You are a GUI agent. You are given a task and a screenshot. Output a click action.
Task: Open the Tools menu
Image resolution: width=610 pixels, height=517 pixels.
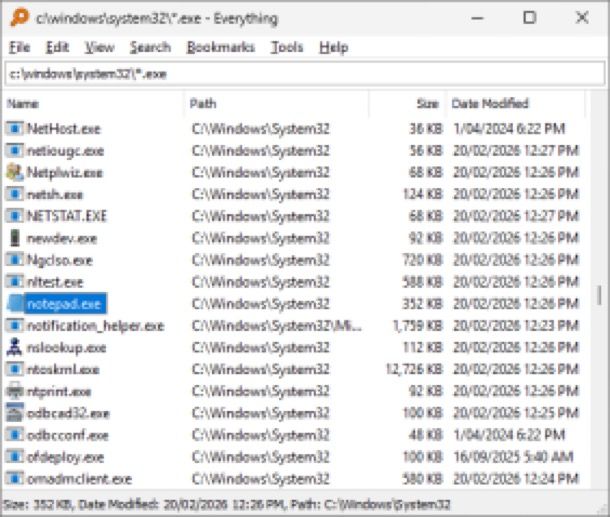[x=287, y=47]
